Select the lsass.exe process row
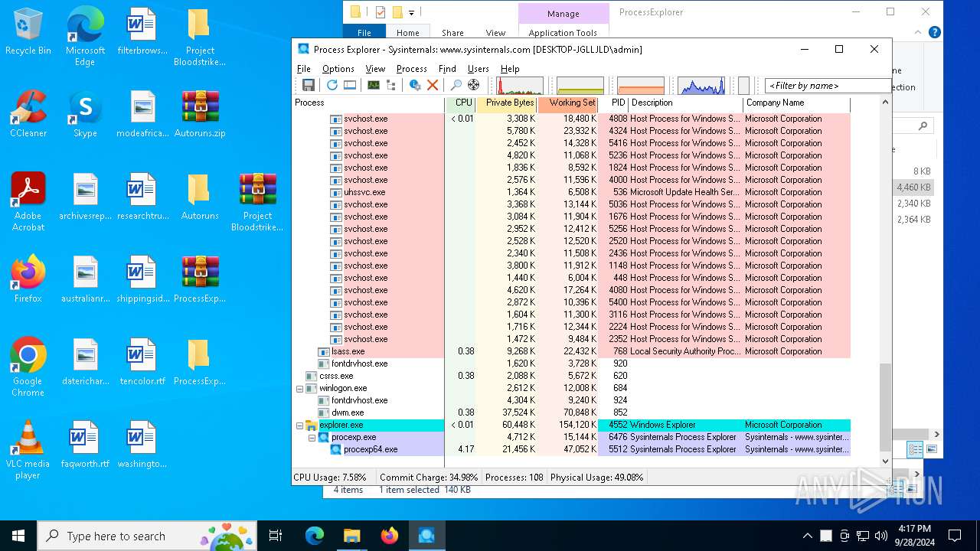 click(571, 351)
